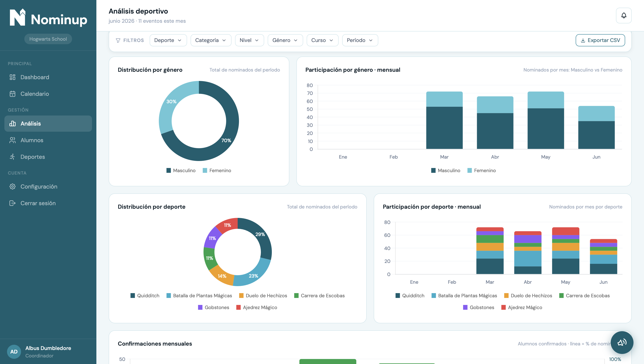Click Cerrar sesión to log out
This screenshot has width=644, height=364.
click(48, 203)
